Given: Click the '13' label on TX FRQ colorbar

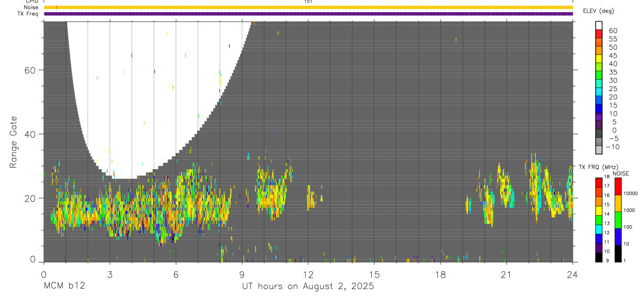Looking at the screenshot, I should (606, 223).
